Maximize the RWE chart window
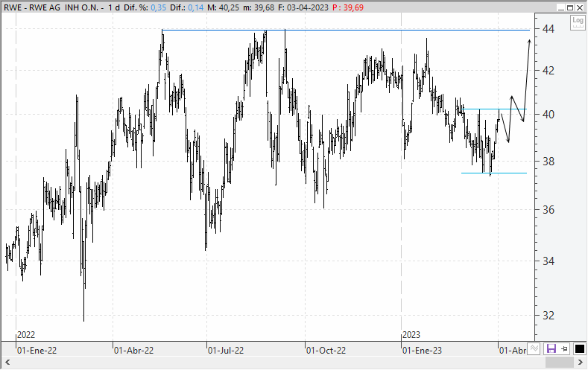Screen dimensions: 588x370 click(x=570, y=7)
